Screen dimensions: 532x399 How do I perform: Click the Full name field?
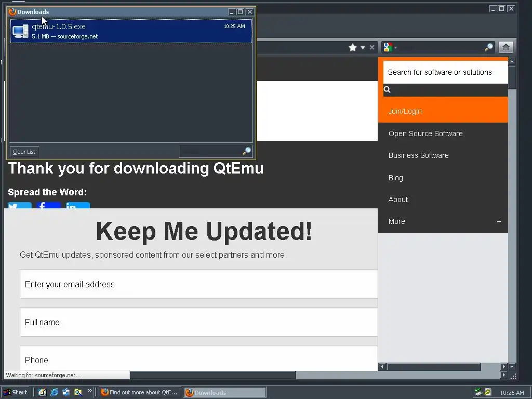click(x=199, y=322)
